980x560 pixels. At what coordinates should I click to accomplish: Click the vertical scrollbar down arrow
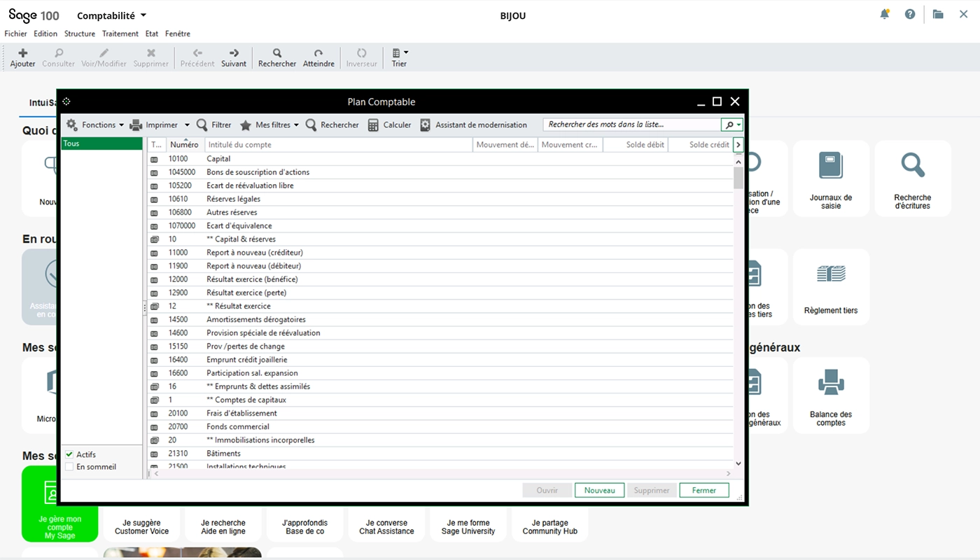(738, 463)
